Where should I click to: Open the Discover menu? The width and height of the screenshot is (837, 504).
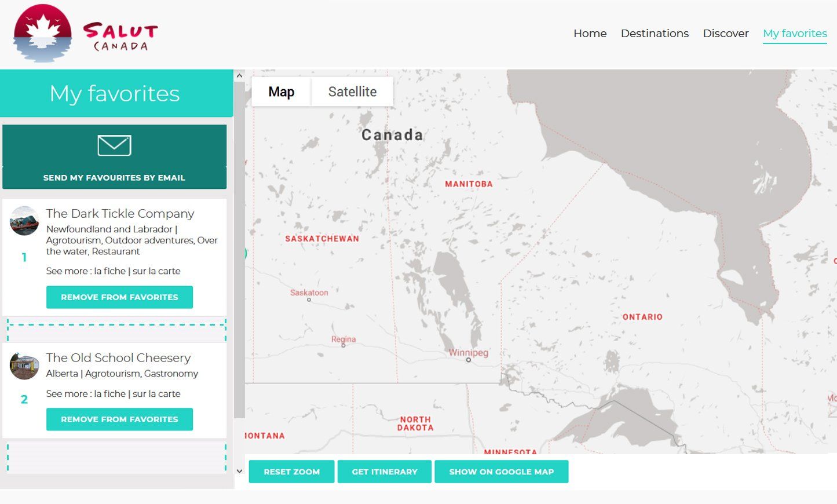click(725, 33)
